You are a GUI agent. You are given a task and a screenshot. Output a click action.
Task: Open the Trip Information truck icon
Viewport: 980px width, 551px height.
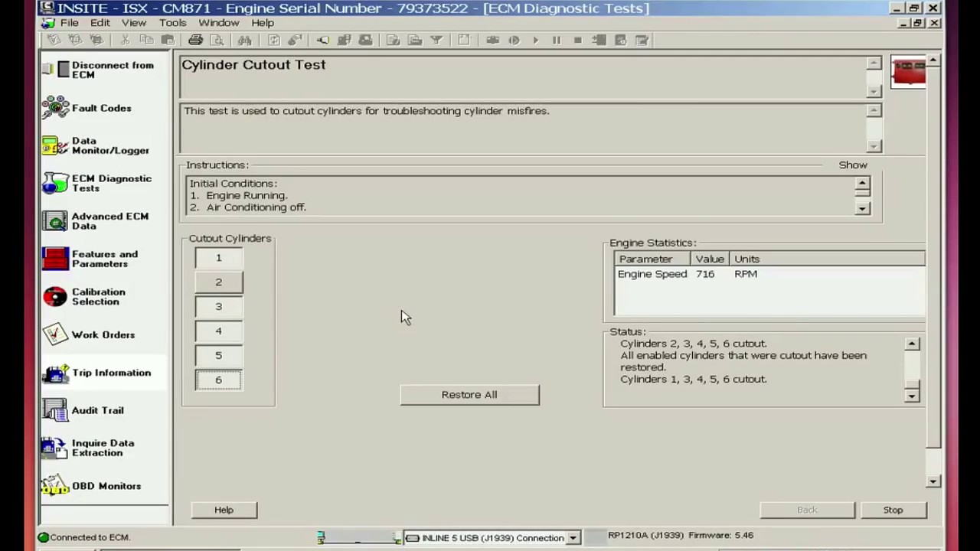pos(55,373)
